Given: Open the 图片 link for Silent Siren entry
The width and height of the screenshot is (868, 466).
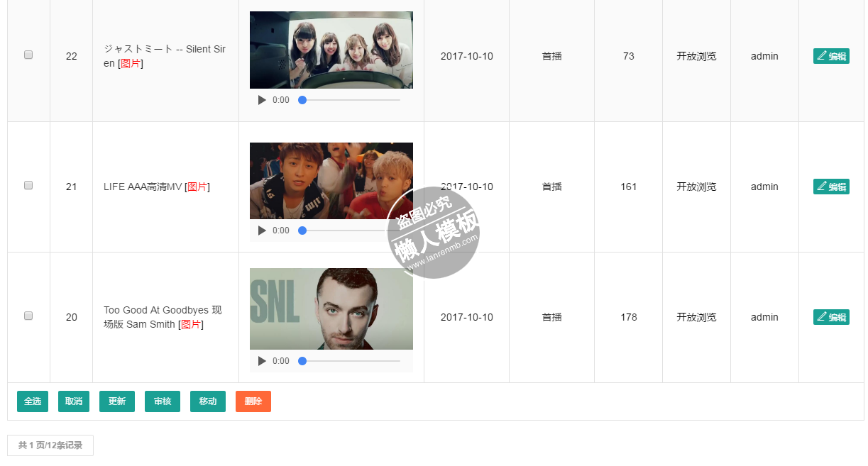Looking at the screenshot, I should [131, 63].
